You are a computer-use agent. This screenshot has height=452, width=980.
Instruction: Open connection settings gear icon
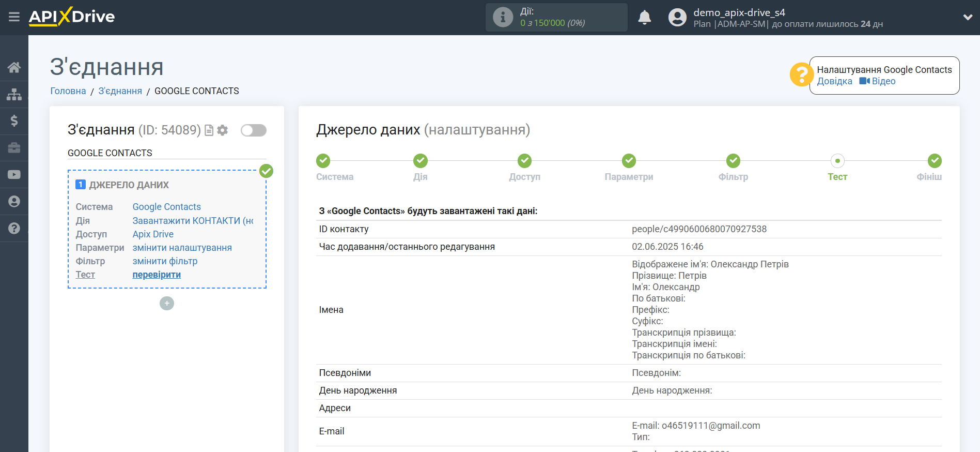(x=223, y=130)
